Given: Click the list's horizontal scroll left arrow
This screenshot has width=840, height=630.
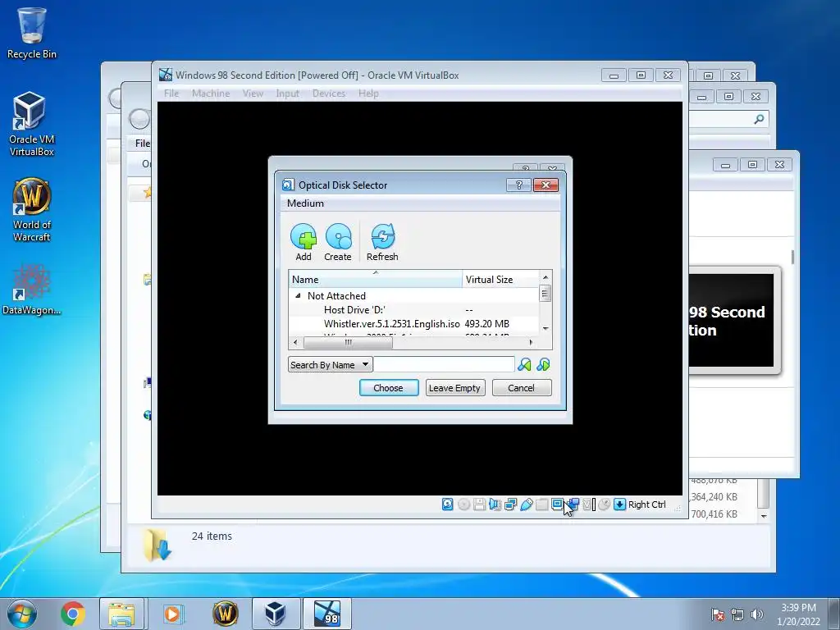Looking at the screenshot, I should pos(295,342).
